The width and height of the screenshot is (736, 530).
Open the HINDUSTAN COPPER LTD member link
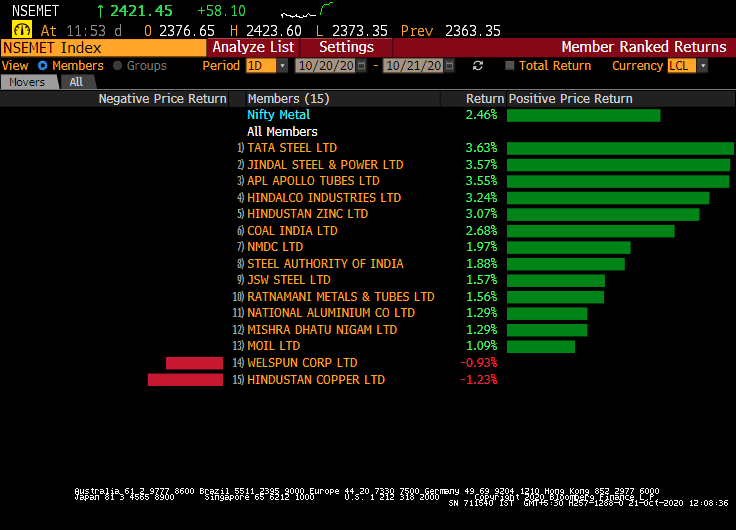coord(316,380)
